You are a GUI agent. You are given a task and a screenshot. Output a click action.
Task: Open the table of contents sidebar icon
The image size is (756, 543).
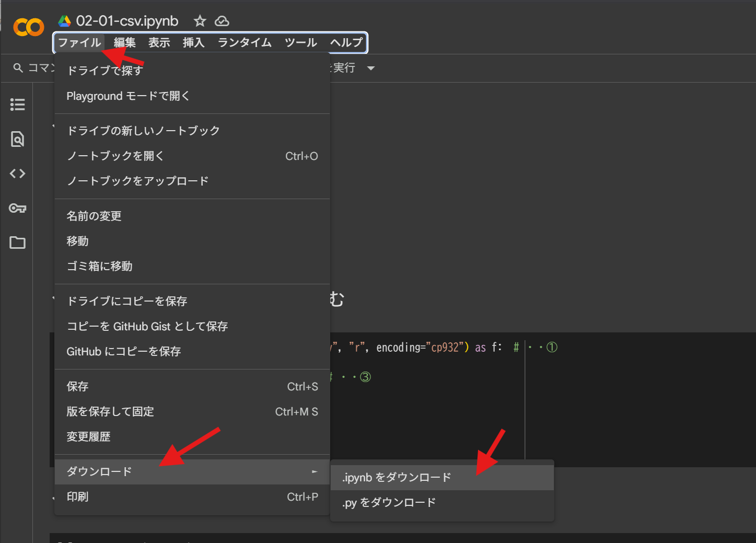(17, 105)
